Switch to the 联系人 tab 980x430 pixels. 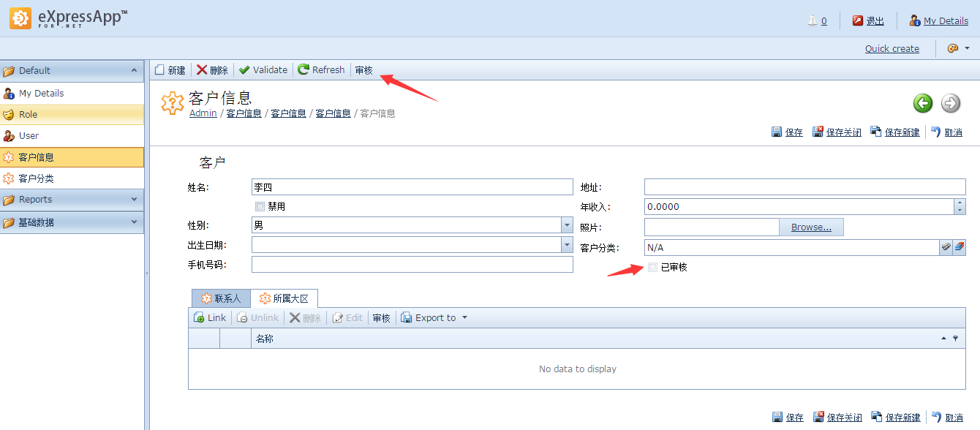coord(221,298)
